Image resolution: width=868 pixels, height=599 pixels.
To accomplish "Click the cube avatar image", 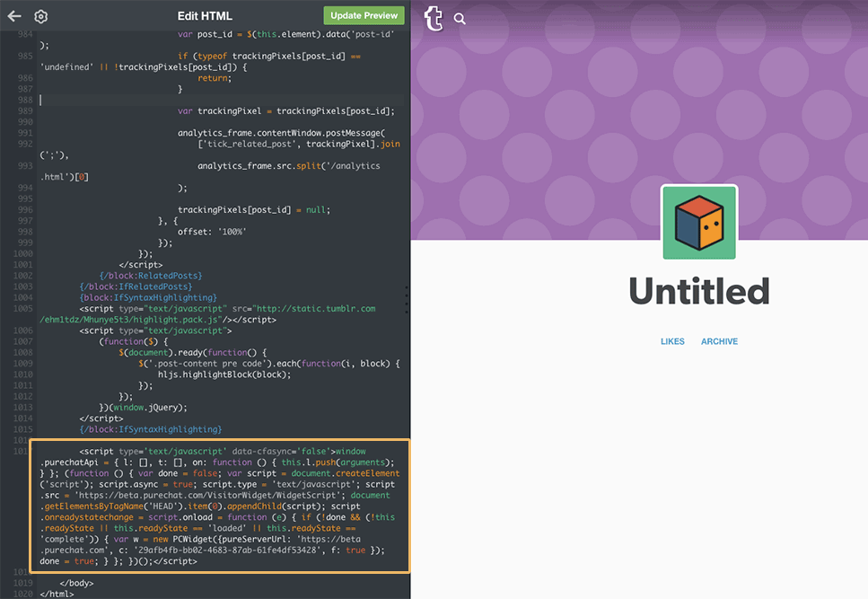I will point(699,223).
